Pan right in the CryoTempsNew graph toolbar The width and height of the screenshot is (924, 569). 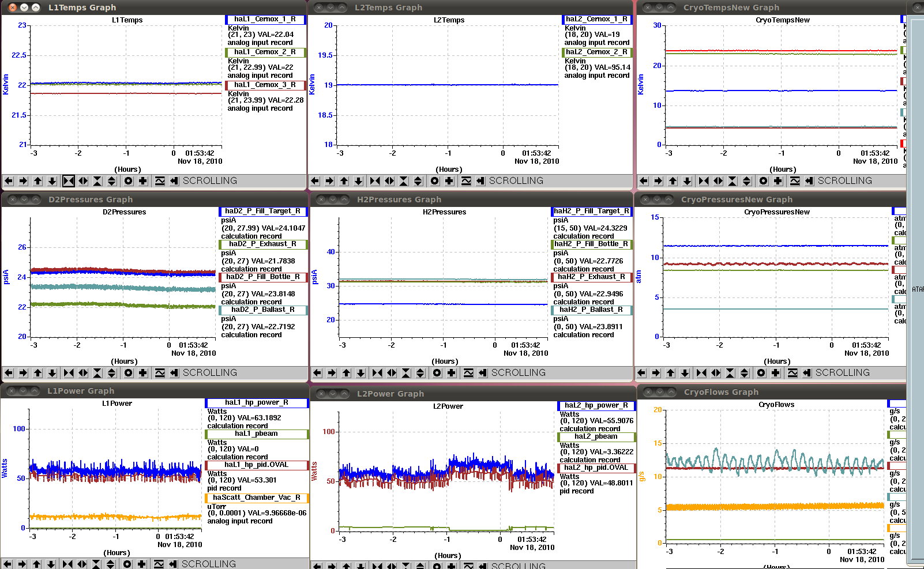point(658,181)
